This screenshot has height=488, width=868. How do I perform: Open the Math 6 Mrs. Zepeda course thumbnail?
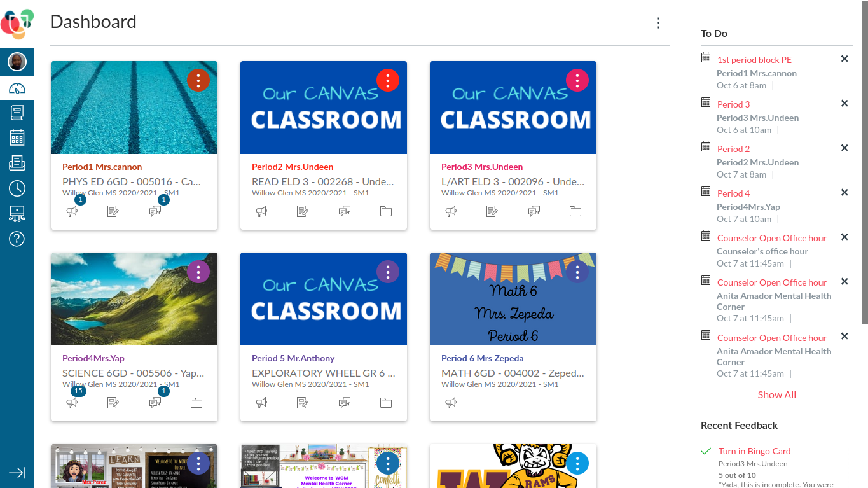pyautogui.click(x=513, y=299)
